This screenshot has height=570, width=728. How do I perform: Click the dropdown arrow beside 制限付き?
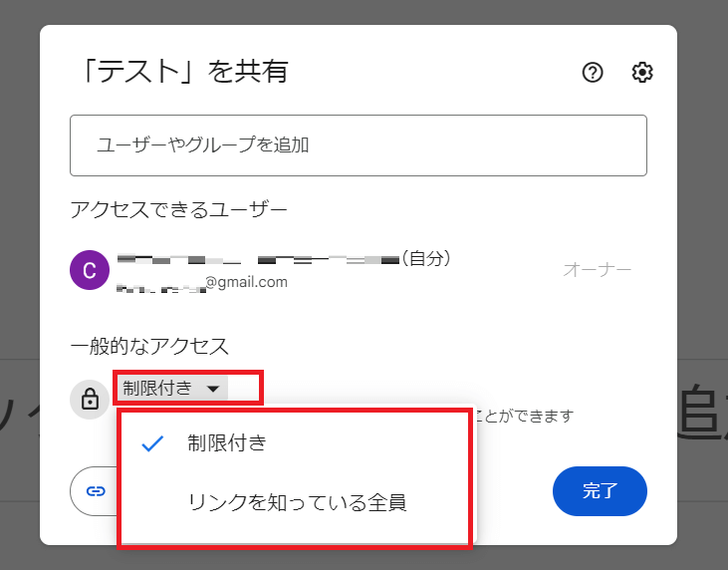pos(212,389)
